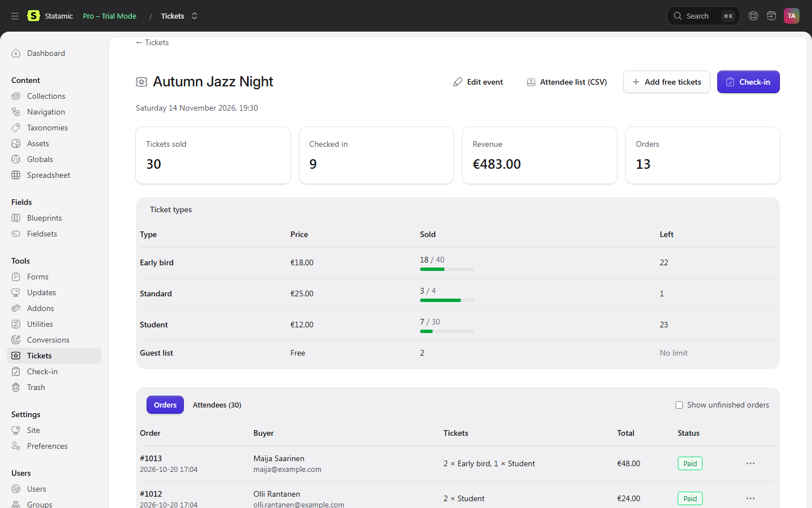Toggle the hamburger sidebar menu icon

pyautogui.click(x=15, y=16)
